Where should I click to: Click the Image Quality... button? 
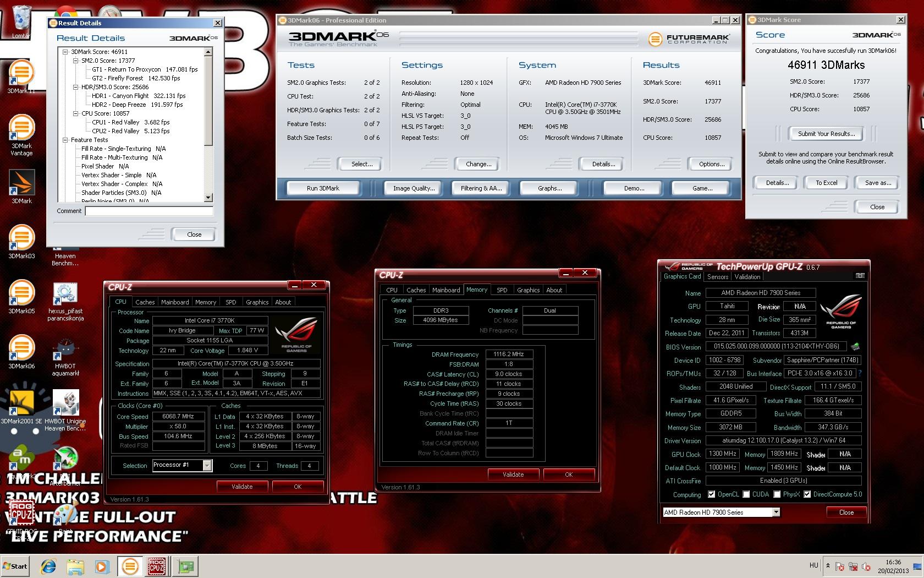point(414,188)
